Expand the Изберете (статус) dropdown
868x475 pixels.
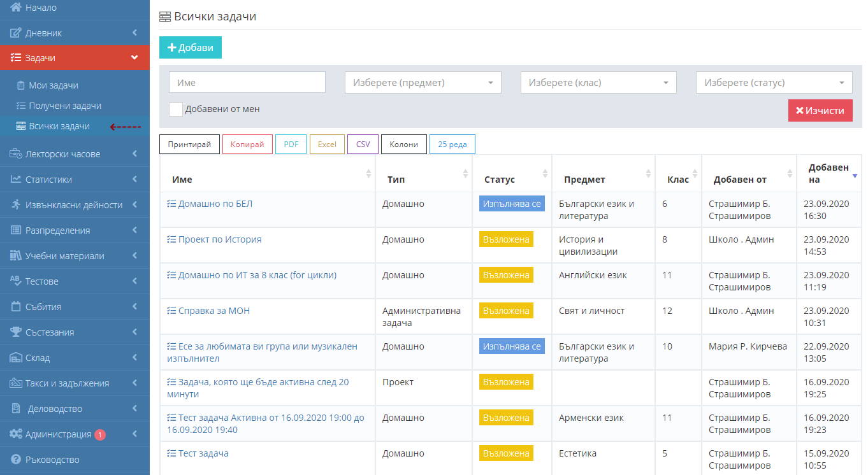click(773, 82)
